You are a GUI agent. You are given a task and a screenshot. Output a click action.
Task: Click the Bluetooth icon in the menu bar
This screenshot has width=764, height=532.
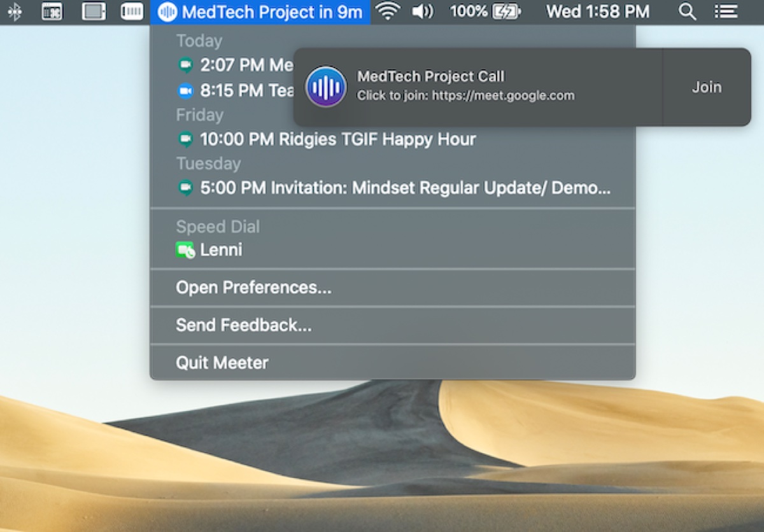click(x=14, y=11)
